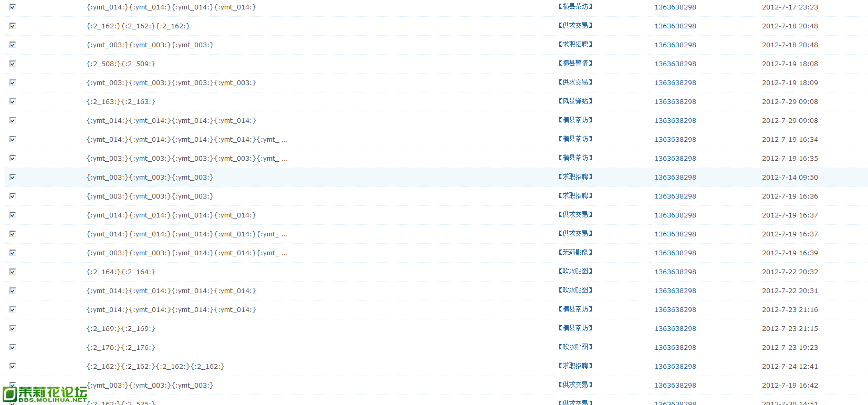The height and width of the screenshot is (405, 868).
Task: Open the 茉莉影像 forum link
Action: [576, 253]
